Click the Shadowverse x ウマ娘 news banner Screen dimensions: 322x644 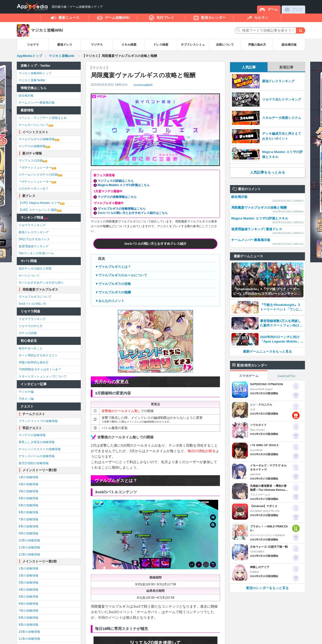pos(267,280)
